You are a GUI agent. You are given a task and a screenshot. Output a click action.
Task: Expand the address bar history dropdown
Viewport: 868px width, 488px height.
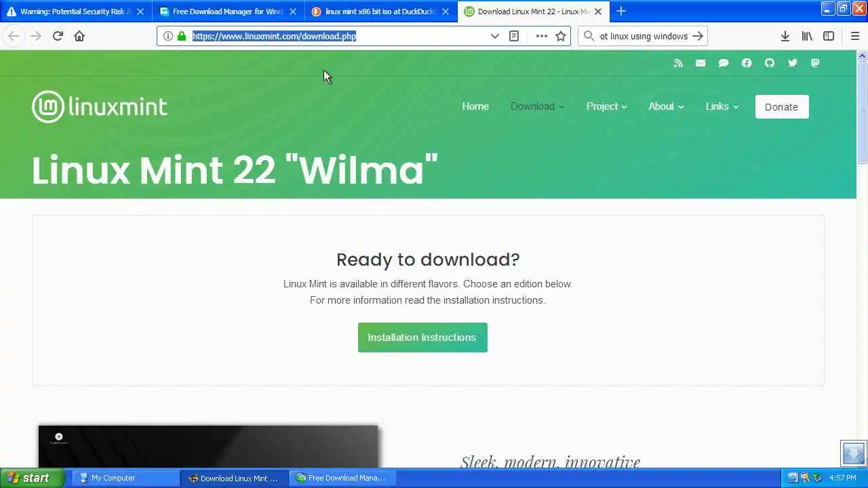495,36
